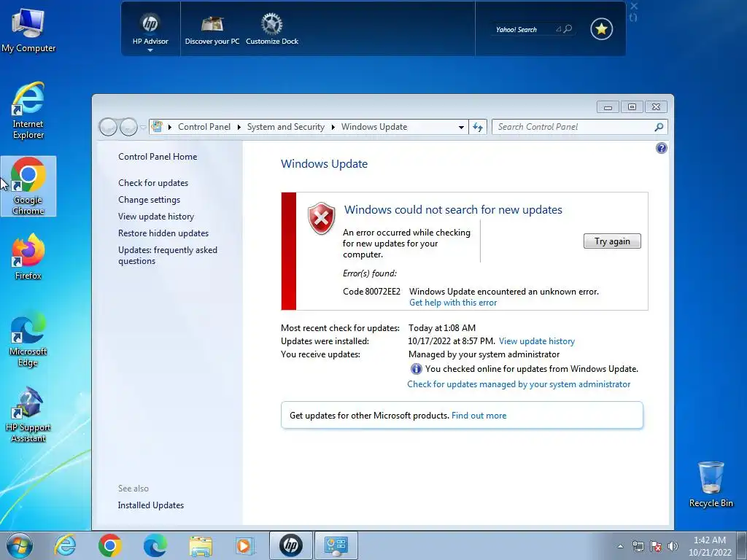
Task: Open Installed Updates link
Action: point(150,505)
